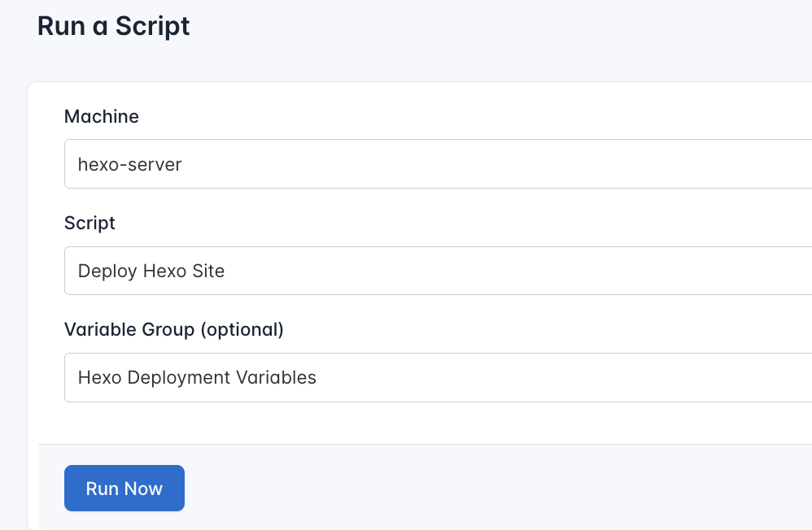Viewport: 812px width, 530px height.
Task: Click the form card background
Action: [x=407, y=423]
